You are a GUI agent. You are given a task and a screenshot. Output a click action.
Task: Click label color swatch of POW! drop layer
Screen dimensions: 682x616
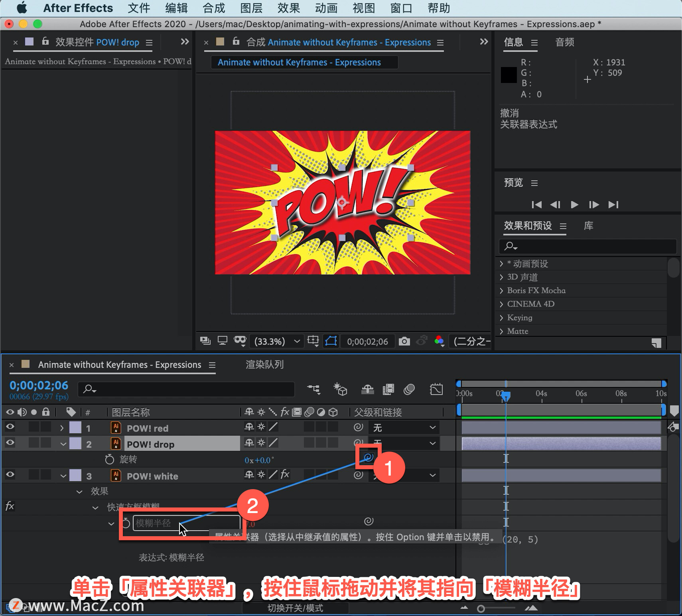[75, 443]
